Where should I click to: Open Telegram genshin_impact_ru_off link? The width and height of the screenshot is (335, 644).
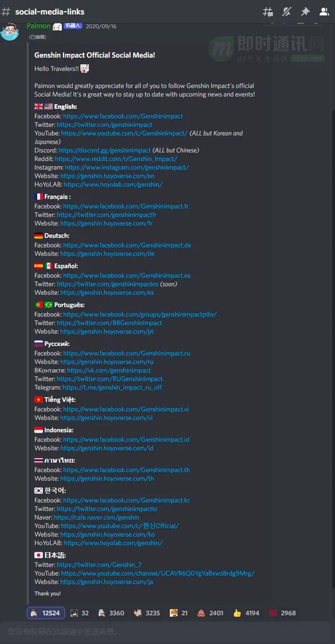112,387
